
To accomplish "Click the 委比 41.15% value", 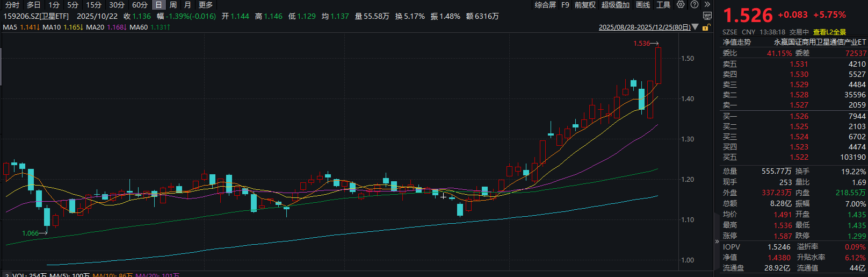I will pyautogui.click(x=779, y=53).
